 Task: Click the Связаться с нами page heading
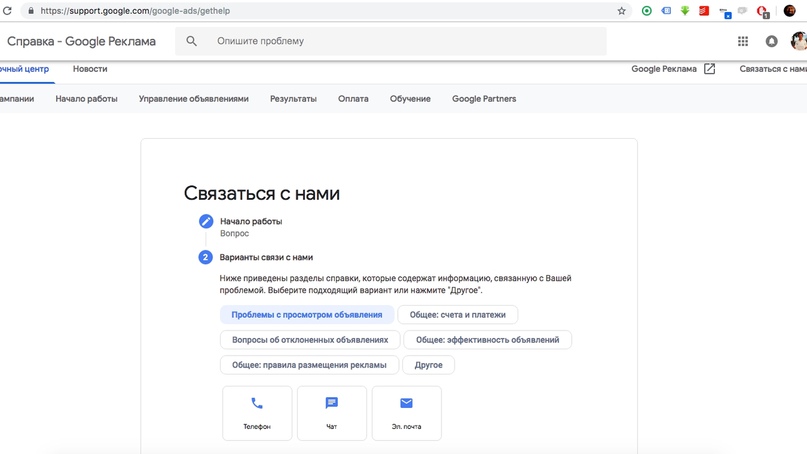(262, 194)
